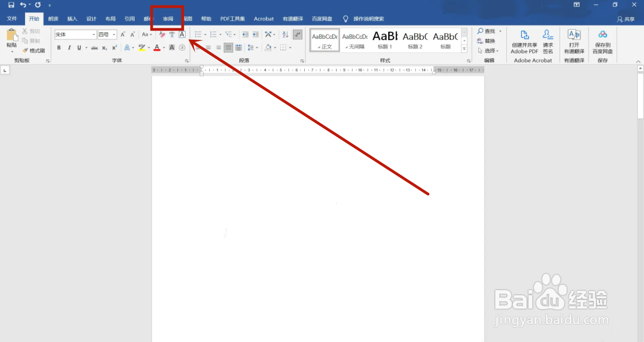Decrease font size with shrink font icon

[x=133, y=35]
